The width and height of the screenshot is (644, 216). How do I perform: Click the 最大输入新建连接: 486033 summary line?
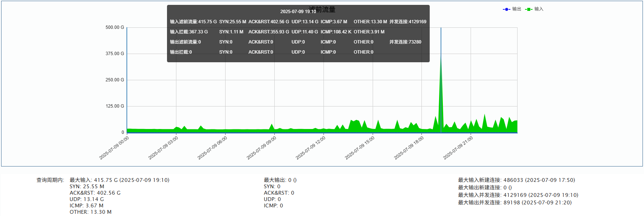click(516, 180)
